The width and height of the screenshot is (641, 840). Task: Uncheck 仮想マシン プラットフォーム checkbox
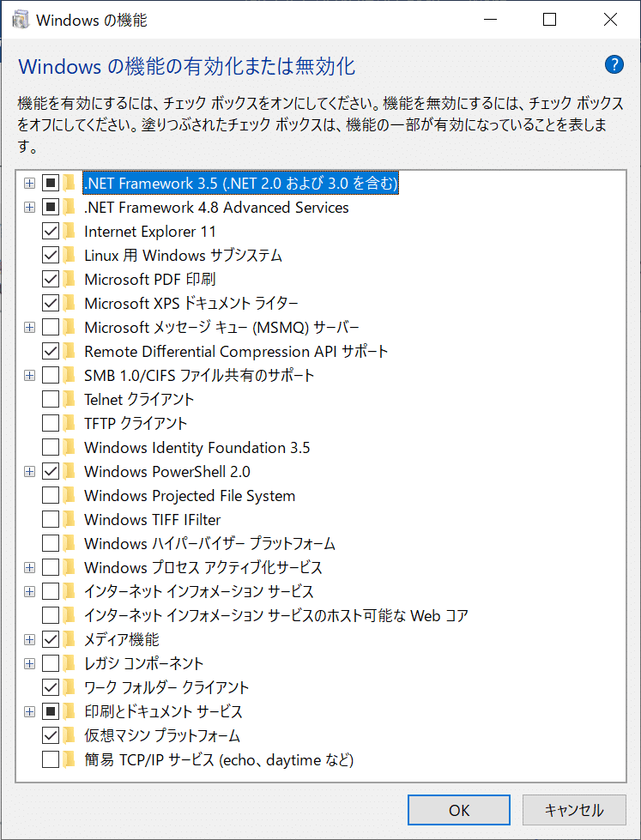pos(51,735)
